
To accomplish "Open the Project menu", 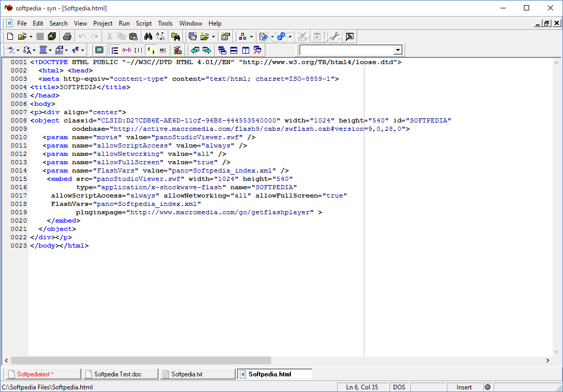I will (103, 23).
